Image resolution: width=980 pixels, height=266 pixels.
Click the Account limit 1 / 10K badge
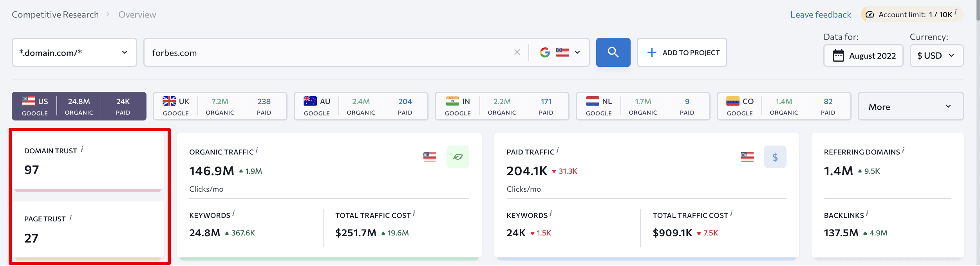[x=912, y=14]
